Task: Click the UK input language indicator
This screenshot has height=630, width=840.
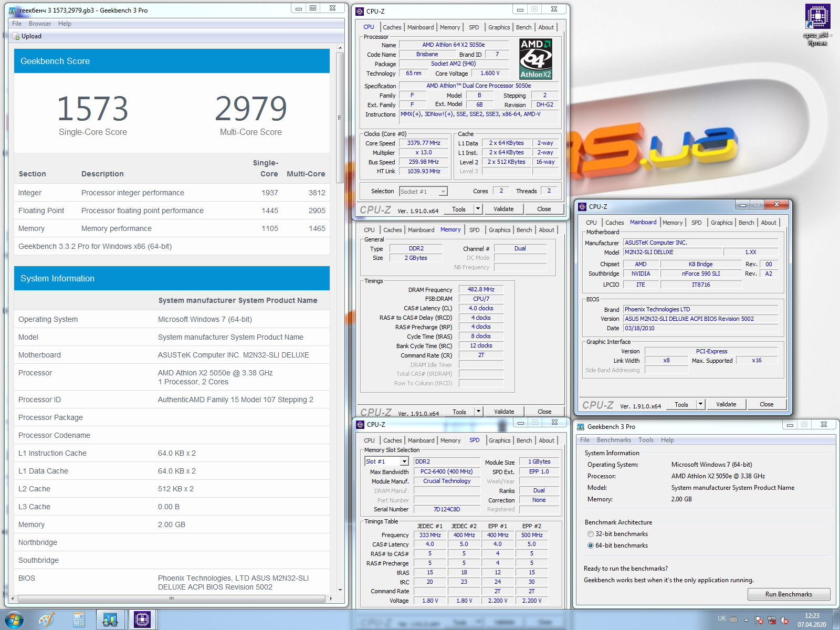Action: point(722,618)
